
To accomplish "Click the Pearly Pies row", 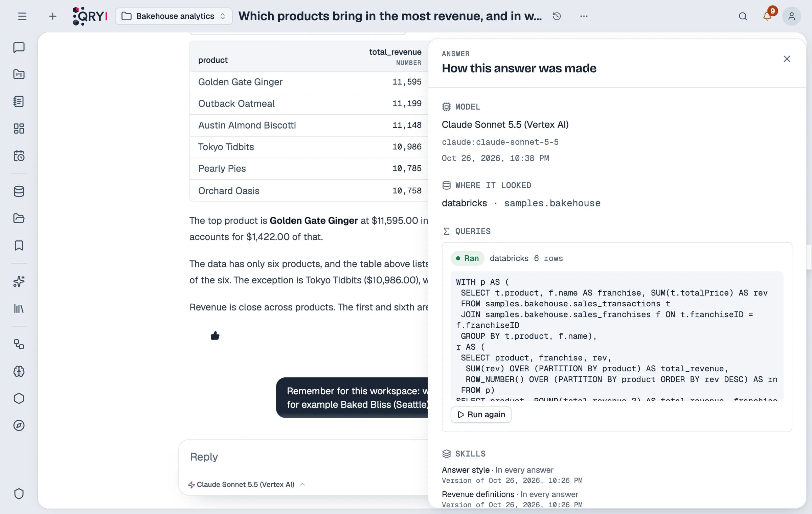I will 309,168.
